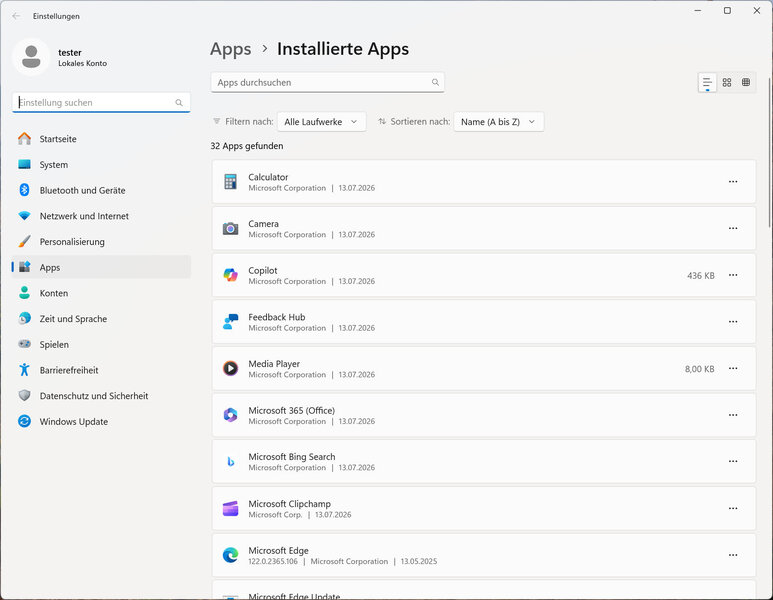Click the Feedback Hub app icon
The height and width of the screenshot is (600, 773).
click(x=230, y=321)
